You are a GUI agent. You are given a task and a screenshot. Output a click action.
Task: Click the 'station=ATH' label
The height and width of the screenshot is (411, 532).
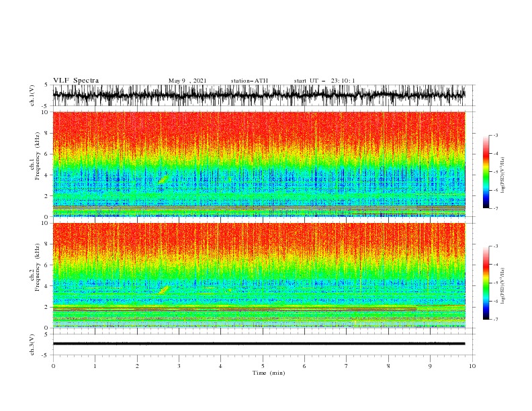tap(249, 81)
